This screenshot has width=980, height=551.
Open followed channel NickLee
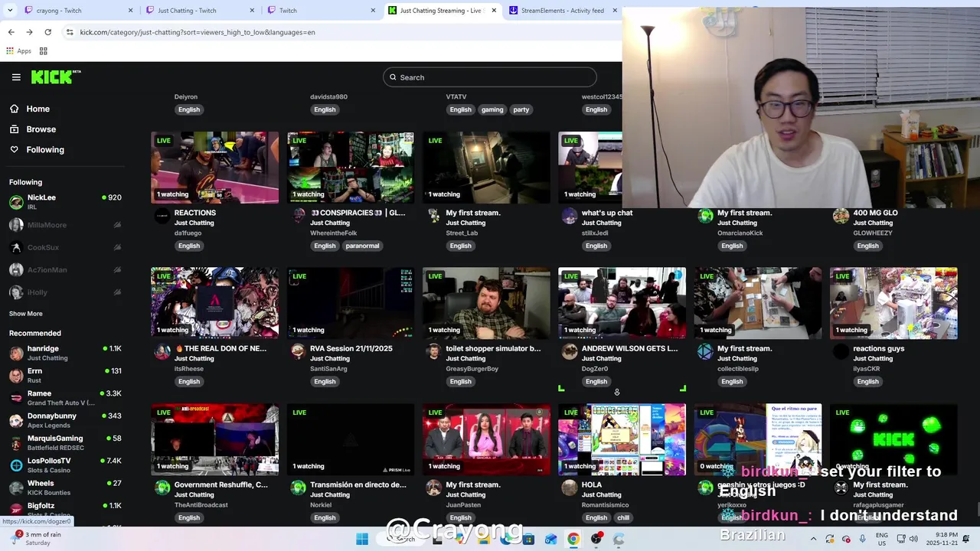tap(65, 202)
